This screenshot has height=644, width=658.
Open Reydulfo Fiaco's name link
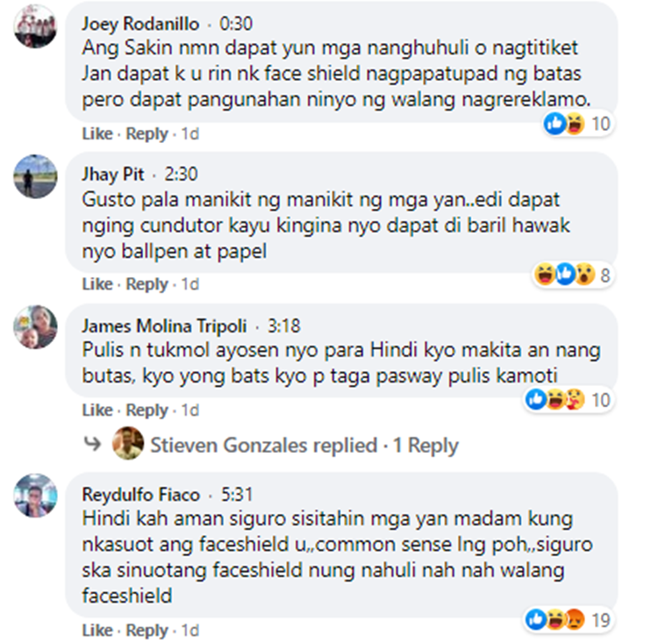tap(141, 495)
